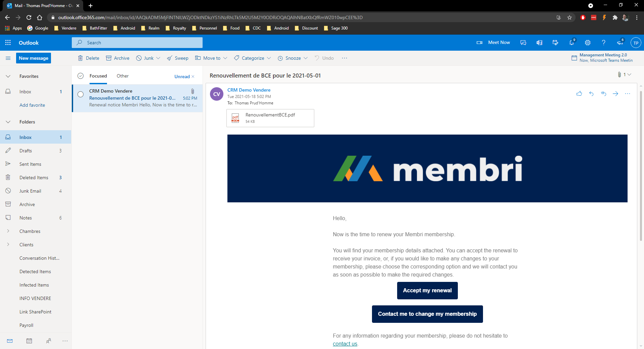Toggle the Unread filter off
Image resolution: width=644 pixels, height=349 pixels.
[x=193, y=77]
